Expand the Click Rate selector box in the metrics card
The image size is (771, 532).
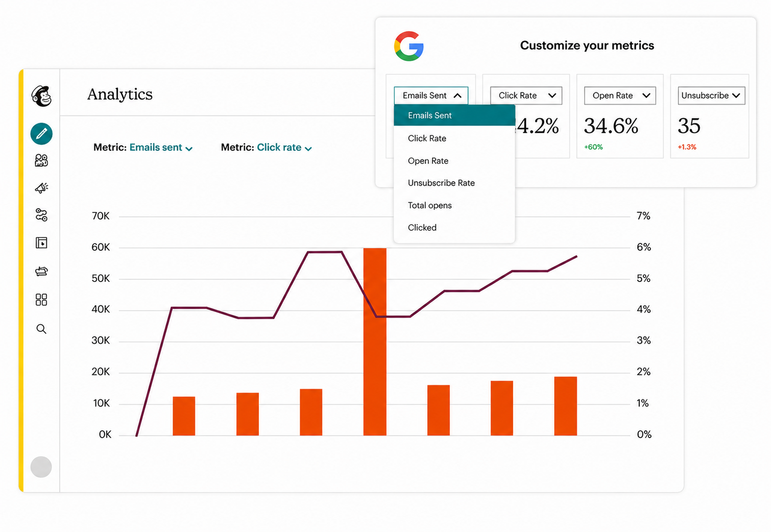[x=526, y=95]
